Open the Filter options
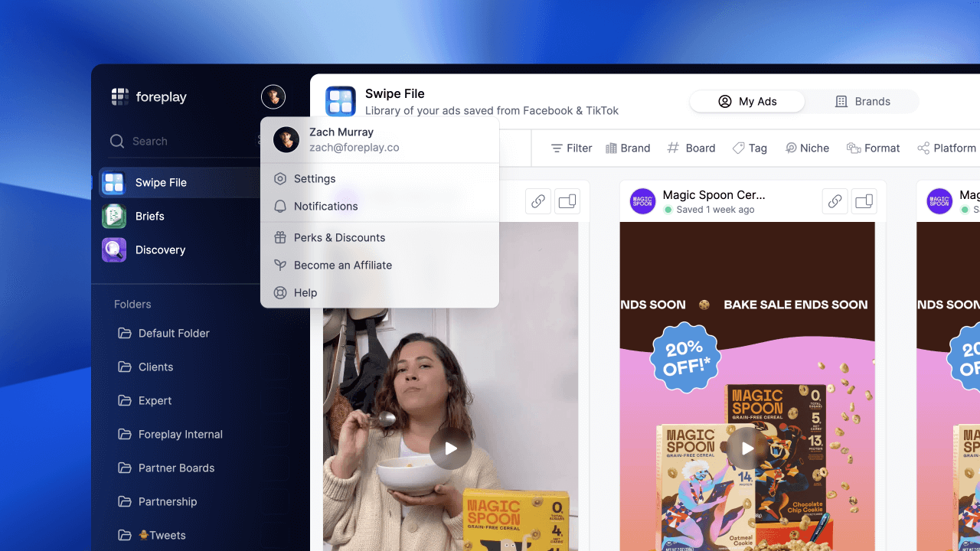Image resolution: width=980 pixels, height=551 pixels. [572, 148]
